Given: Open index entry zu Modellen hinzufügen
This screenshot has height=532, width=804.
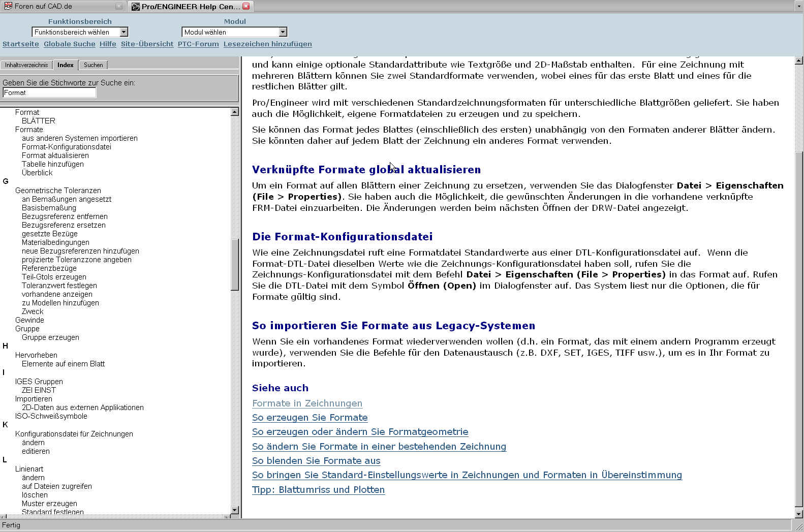Looking at the screenshot, I should [60, 303].
